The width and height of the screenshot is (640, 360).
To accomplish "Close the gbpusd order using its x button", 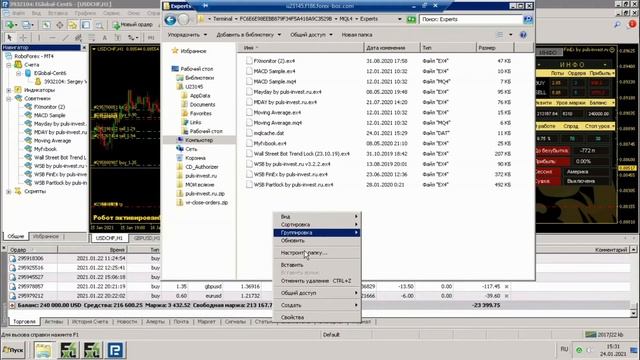I will click(507, 287).
